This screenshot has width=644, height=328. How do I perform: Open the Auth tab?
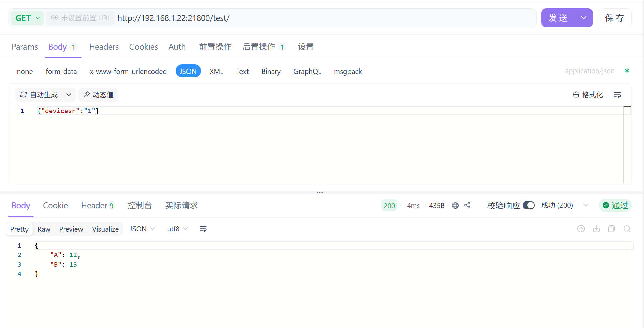click(177, 47)
